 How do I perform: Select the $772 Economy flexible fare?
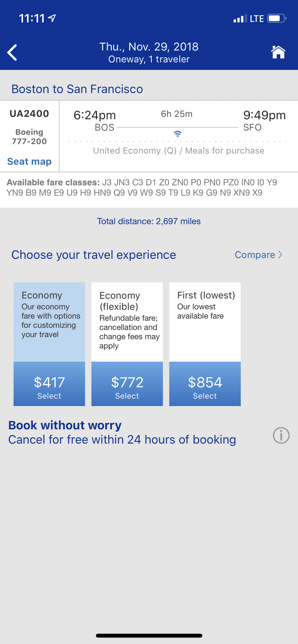[127, 384]
